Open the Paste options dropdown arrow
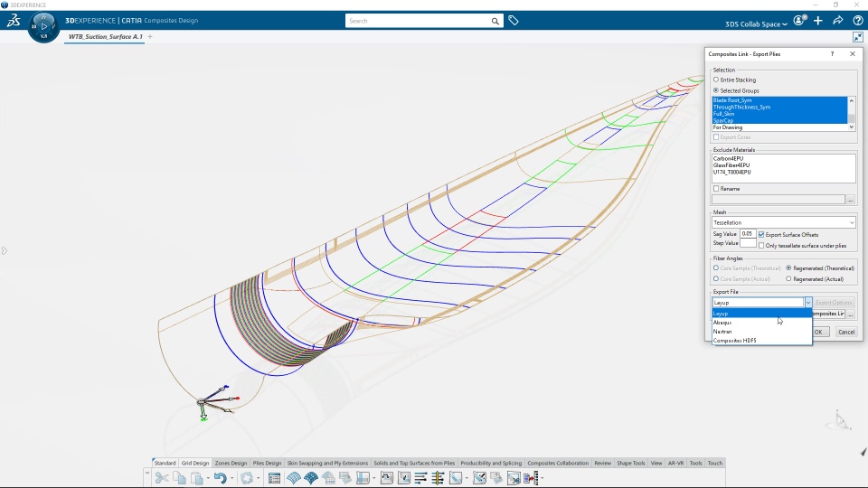Screen dimensions: 868x488 (x=208, y=478)
